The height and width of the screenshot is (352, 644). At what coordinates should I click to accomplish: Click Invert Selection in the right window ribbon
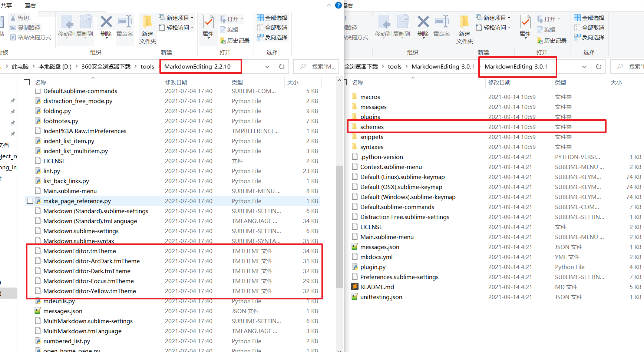[589, 37]
